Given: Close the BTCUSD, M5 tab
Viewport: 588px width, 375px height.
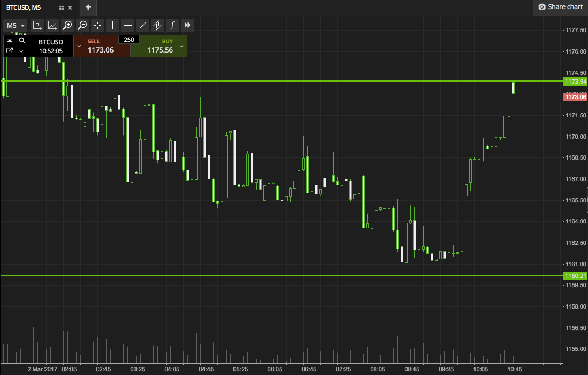Looking at the screenshot, I should (x=70, y=7).
